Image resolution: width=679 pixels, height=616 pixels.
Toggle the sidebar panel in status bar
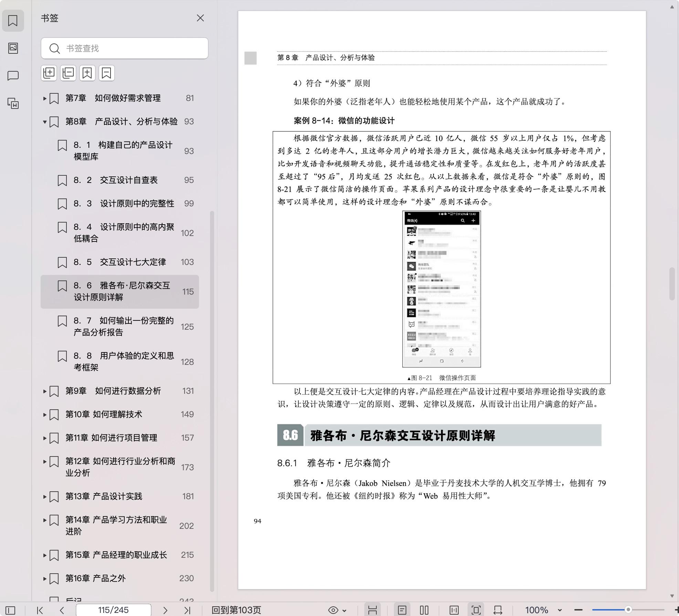pyautogui.click(x=10, y=610)
